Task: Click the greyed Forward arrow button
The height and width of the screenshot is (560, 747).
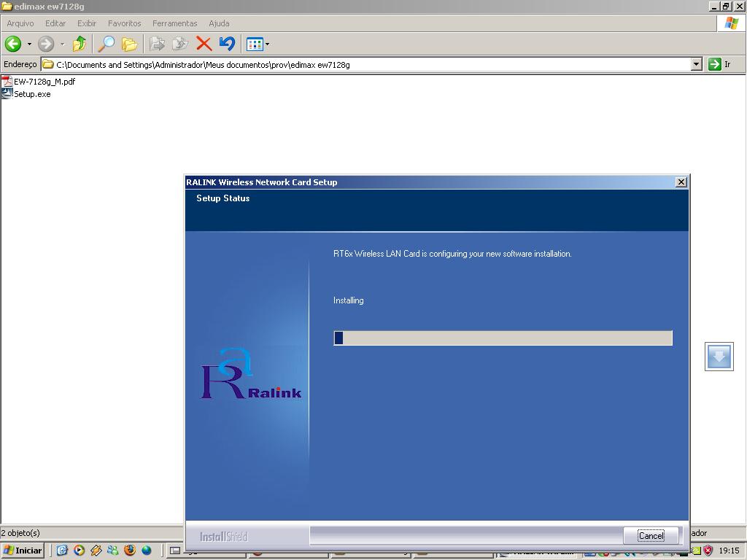Action: point(46,44)
